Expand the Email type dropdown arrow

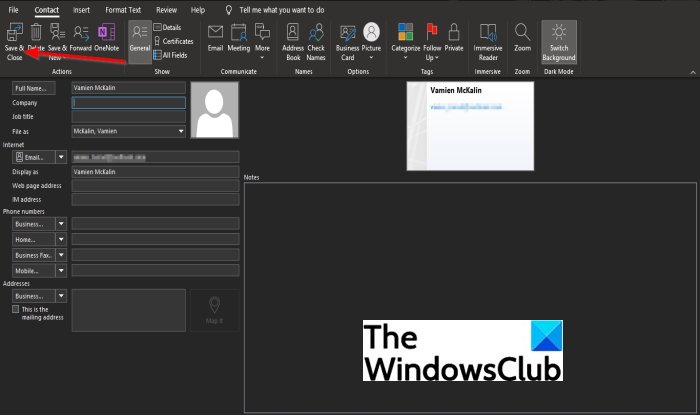[x=61, y=157]
